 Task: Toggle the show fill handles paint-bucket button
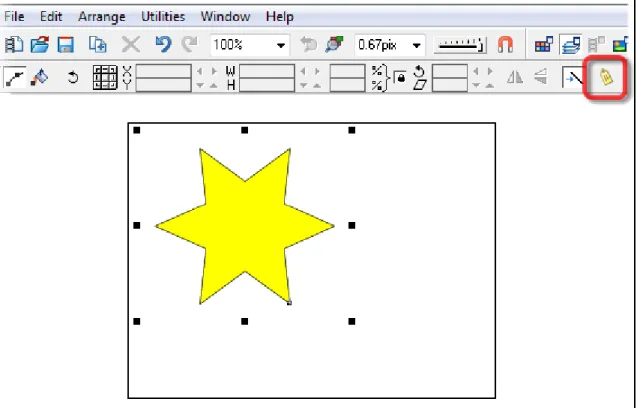pyautogui.click(x=40, y=77)
